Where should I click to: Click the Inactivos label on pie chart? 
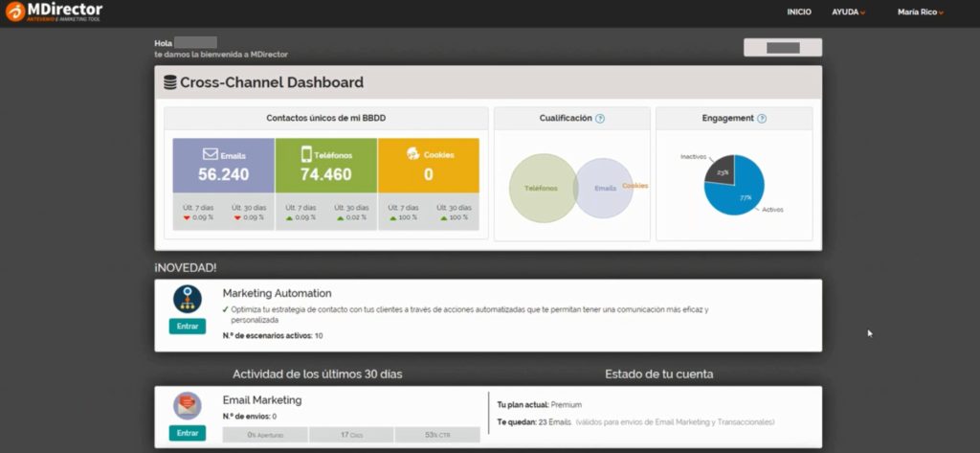(693, 156)
